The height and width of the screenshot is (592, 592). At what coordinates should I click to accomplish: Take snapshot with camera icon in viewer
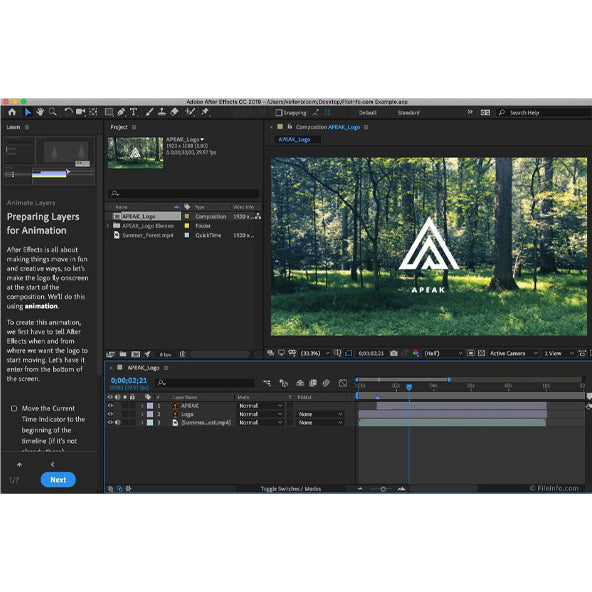(x=394, y=353)
